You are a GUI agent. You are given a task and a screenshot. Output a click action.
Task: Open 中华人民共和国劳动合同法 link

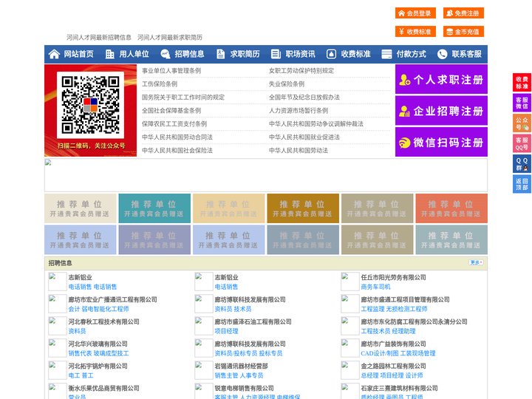pos(177,137)
